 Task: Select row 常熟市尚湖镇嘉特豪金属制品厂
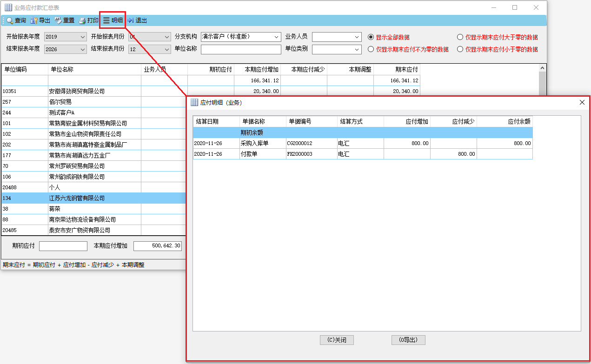pyautogui.click(x=93, y=145)
